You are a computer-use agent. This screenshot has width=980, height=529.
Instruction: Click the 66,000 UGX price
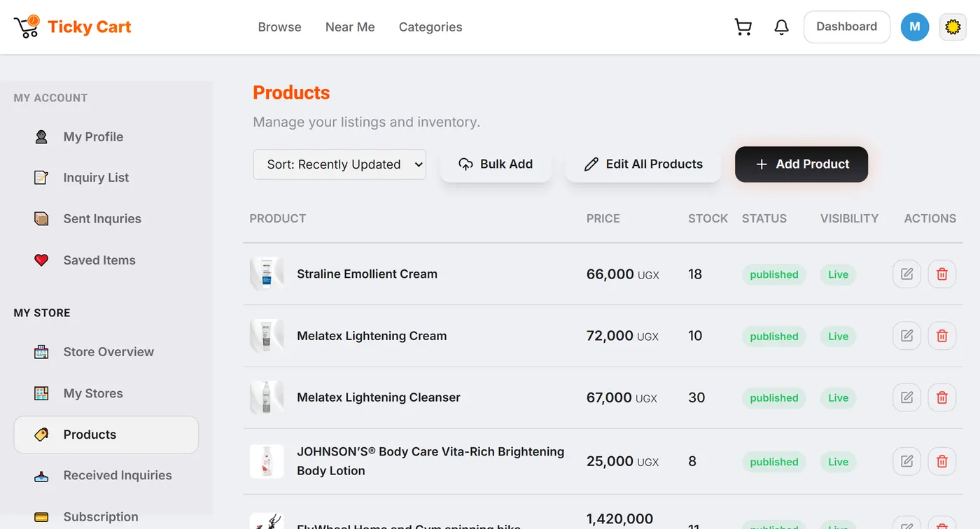[x=623, y=274]
